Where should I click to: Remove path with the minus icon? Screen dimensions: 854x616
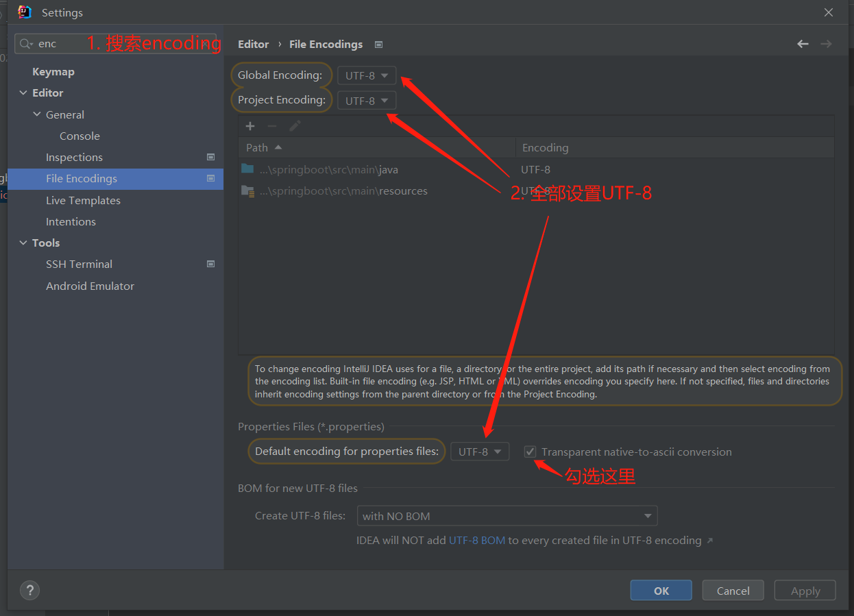coord(272,126)
